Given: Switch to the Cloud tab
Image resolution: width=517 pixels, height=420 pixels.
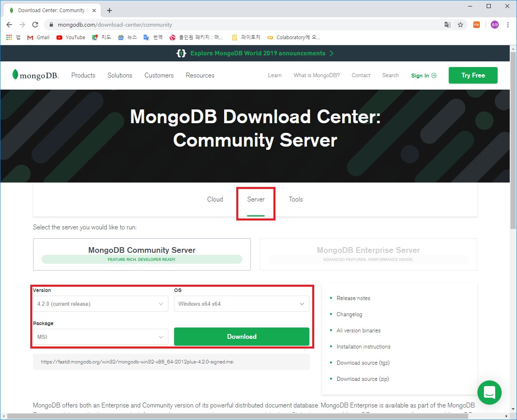Looking at the screenshot, I should (x=215, y=199).
